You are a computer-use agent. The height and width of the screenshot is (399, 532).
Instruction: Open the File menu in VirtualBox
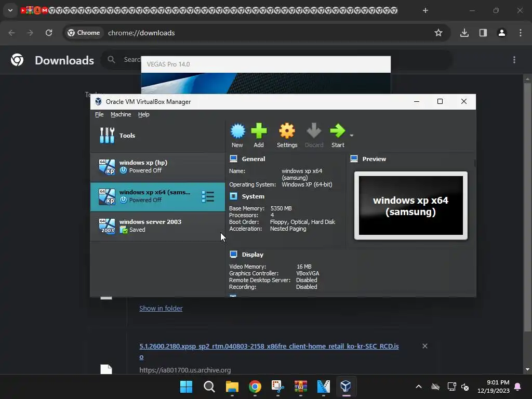tap(99, 114)
